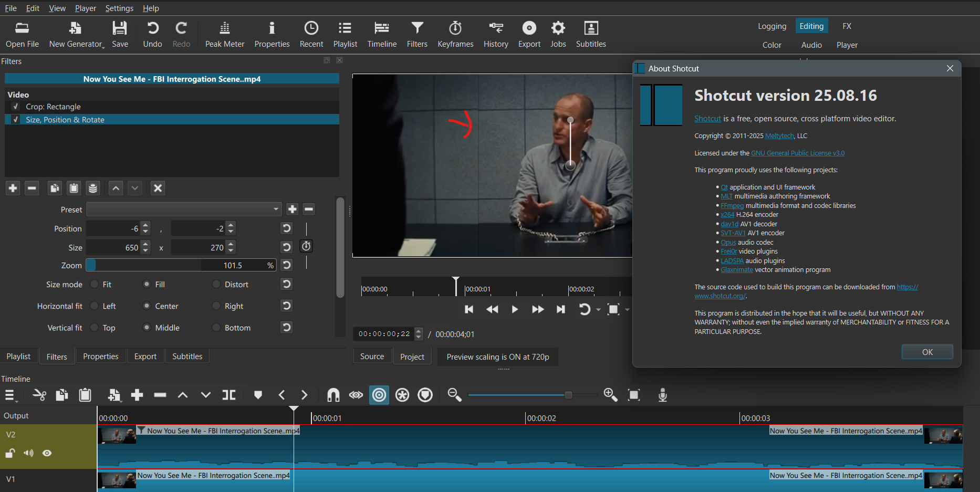The height and width of the screenshot is (492, 980).
Task: Open the Keyframes panel from toolbar
Action: tap(455, 35)
